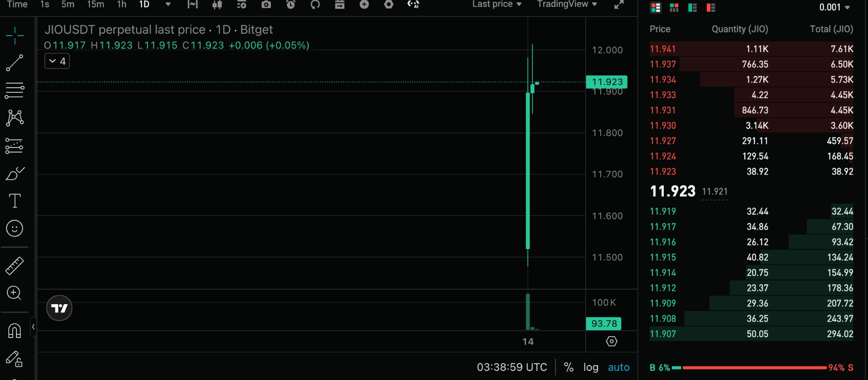Toggle lock all drawings tool

14,359
